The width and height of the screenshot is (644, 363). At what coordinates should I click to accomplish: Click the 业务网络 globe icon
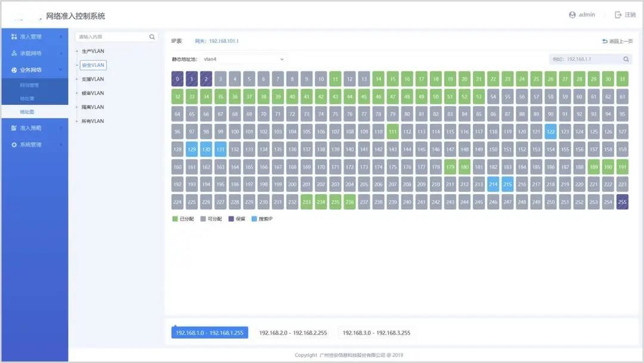[x=14, y=70]
